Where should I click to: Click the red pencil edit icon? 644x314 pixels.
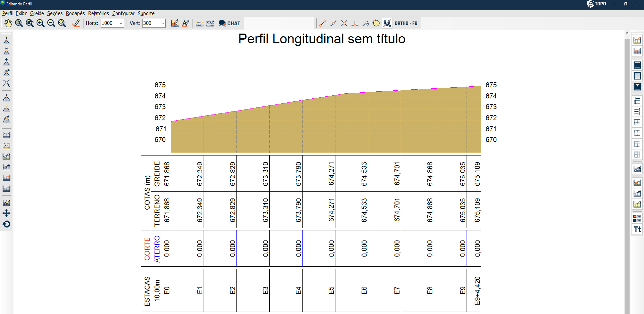pyautogui.click(x=76, y=23)
